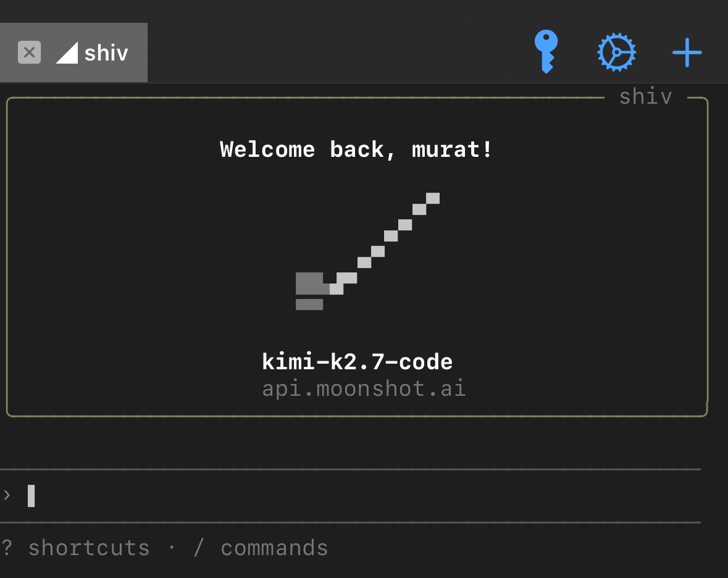Open settings via the gear icon
Image resolution: width=728 pixels, height=578 pixels.
[x=616, y=52]
